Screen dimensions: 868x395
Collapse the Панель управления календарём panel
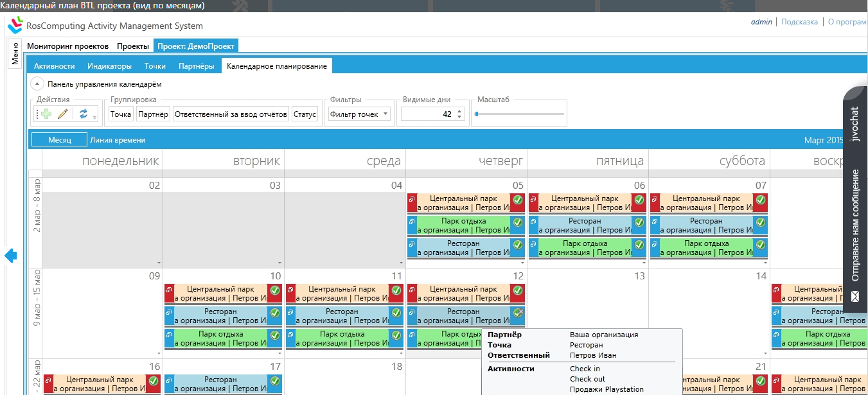(x=36, y=83)
